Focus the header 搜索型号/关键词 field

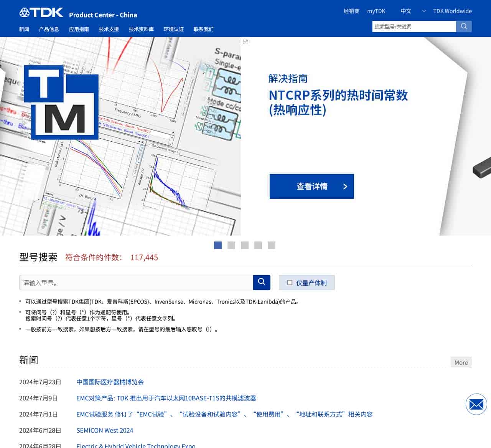(414, 26)
